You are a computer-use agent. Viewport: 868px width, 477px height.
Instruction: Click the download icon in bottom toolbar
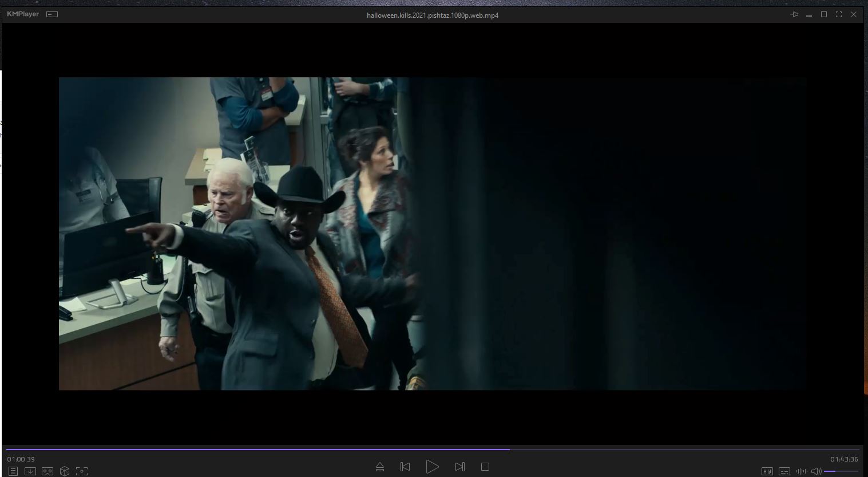pyautogui.click(x=30, y=471)
